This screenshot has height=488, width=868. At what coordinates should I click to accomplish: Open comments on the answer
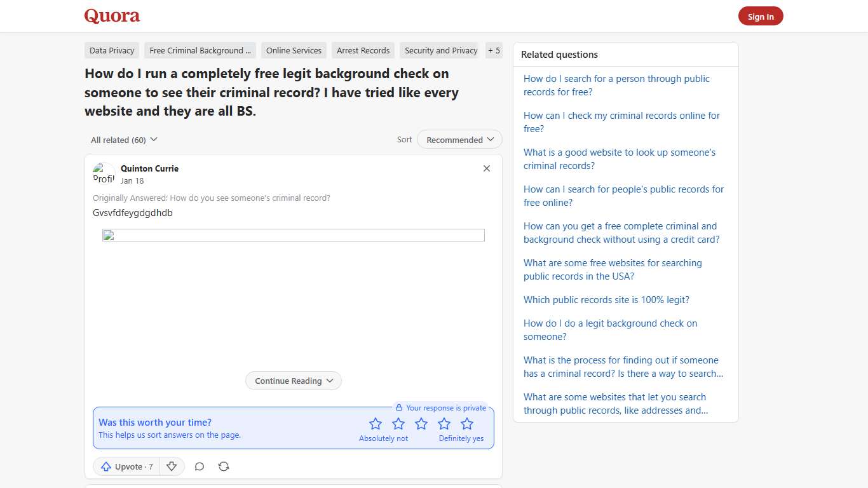tap(199, 466)
